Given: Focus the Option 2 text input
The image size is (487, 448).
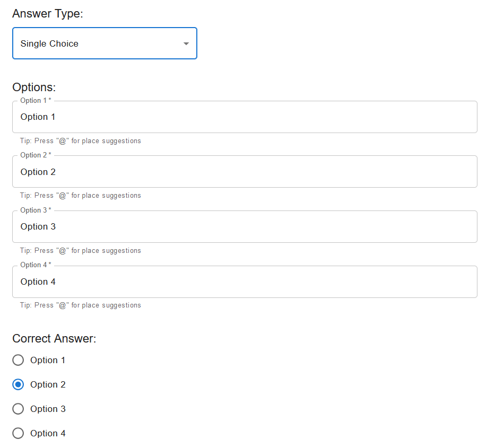Looking at the screenshot, I should (x=244, y=172).
